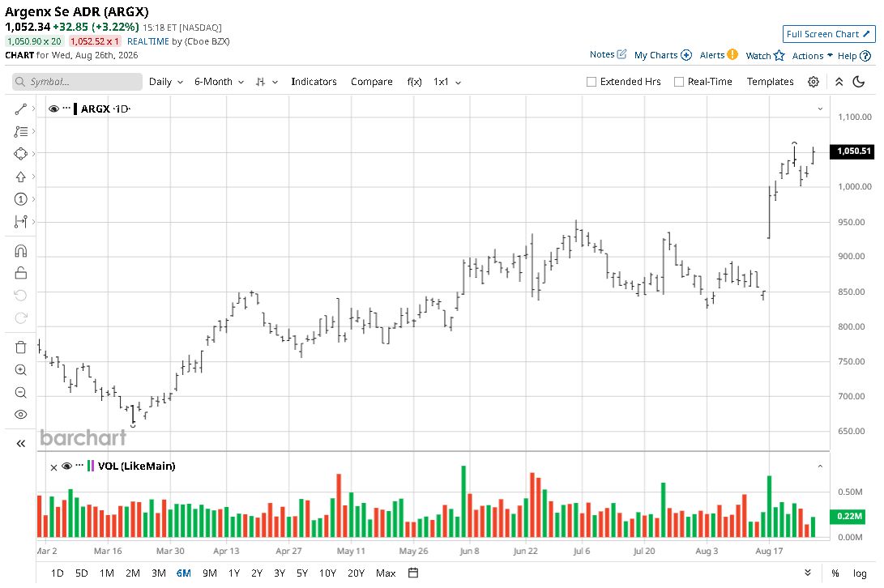The height and width of the screenshot is (588, 884).
Task: Zoom in with the magnifier plus
Action: (x=21, y=370)
